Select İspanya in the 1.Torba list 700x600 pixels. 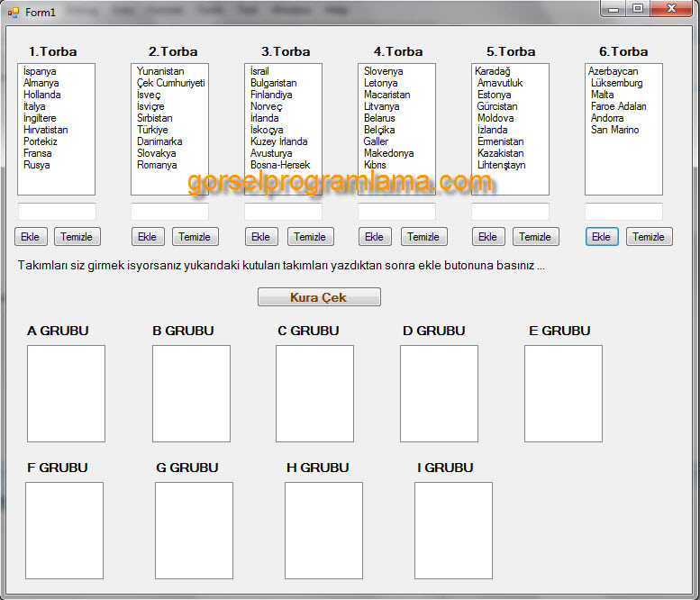pyautogui.click(x=41, y=71)
